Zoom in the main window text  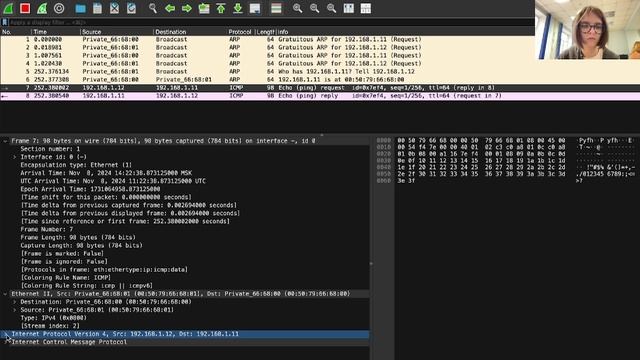click(x=298, y=8)
